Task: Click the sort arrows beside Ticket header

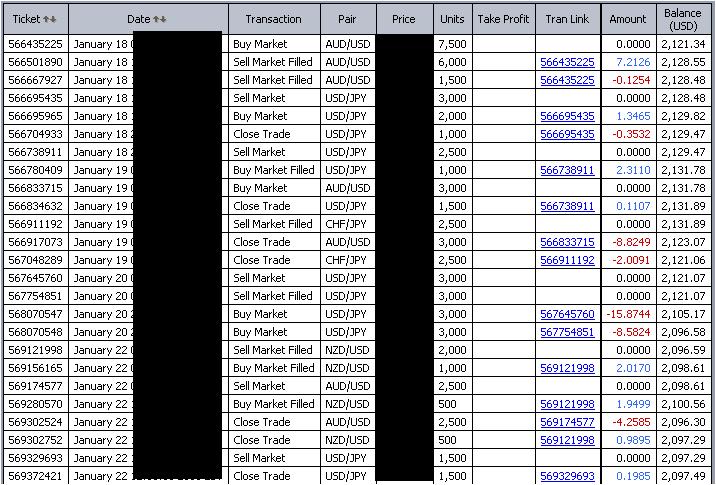Action: point(50,19)
